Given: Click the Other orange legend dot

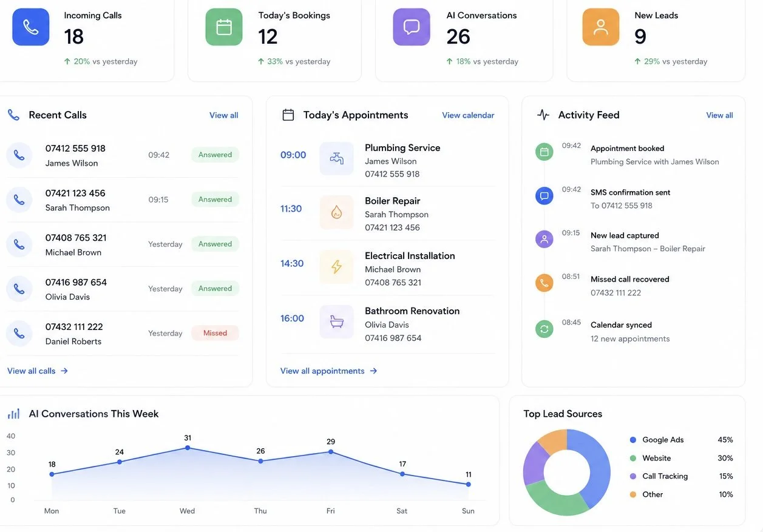Looking at the screenshot, I should pyautogui.click(x=633, y=494).
